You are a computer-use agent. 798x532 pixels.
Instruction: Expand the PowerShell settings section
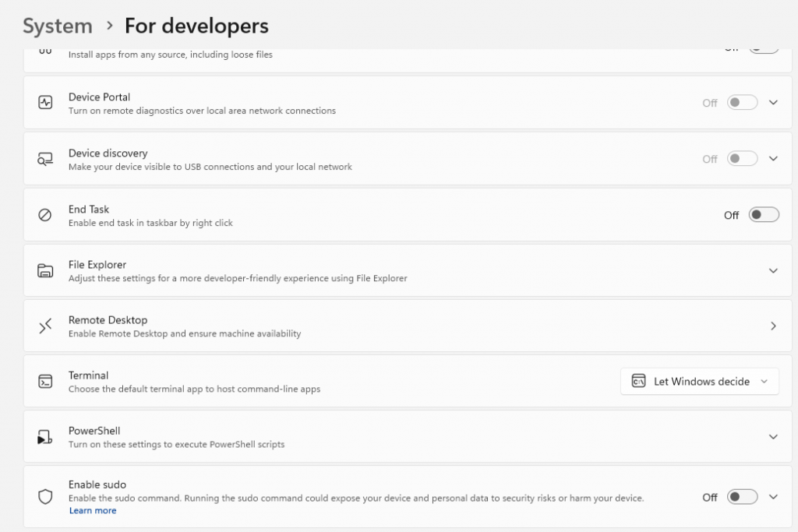(x=773, y=437)
